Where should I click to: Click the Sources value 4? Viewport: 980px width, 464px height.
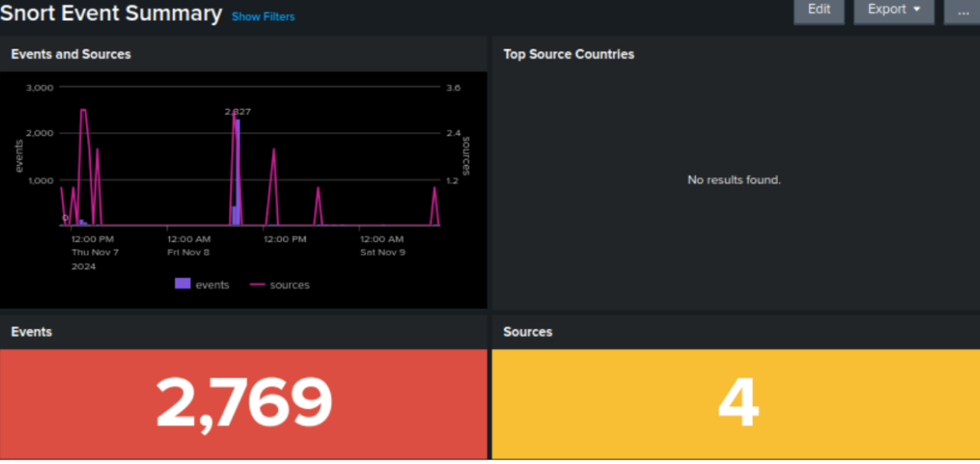[738, 403]
